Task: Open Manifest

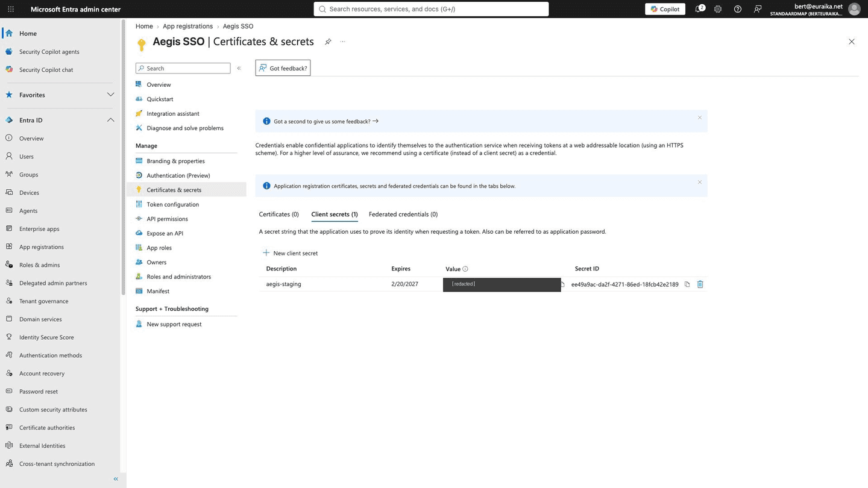Action: (158, 291)
